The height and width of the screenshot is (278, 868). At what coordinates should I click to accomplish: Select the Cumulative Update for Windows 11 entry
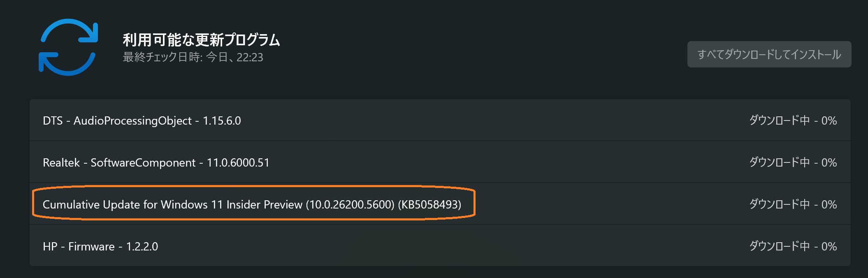pos(252,204)
